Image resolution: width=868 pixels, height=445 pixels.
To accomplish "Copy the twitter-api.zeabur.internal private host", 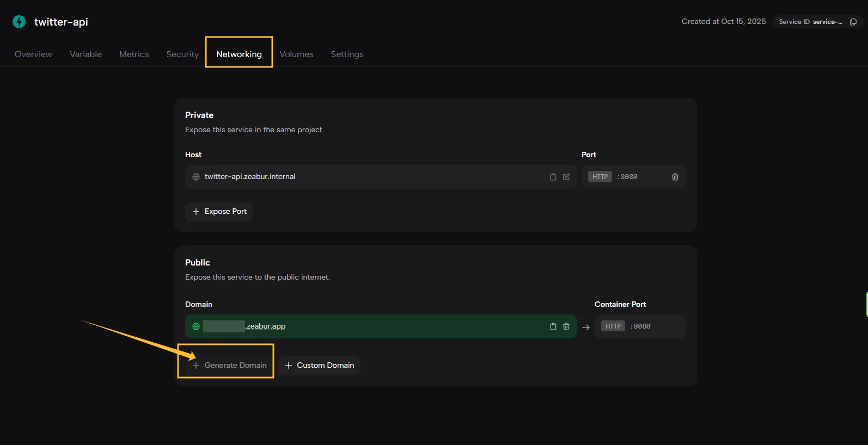I will click(553, 177).
